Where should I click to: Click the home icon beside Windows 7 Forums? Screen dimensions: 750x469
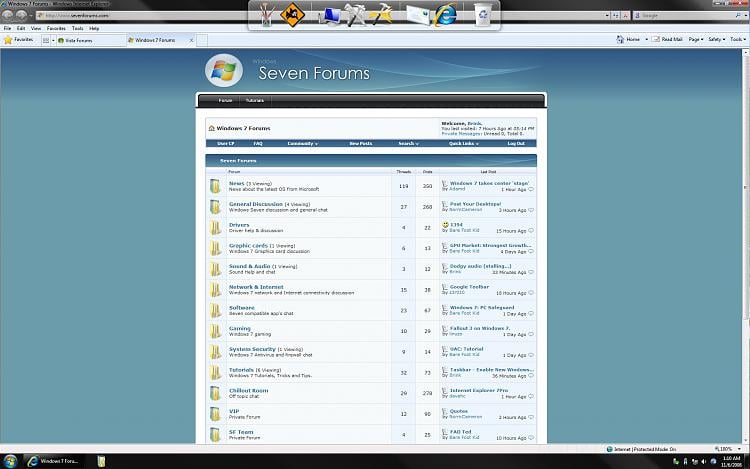211,128
